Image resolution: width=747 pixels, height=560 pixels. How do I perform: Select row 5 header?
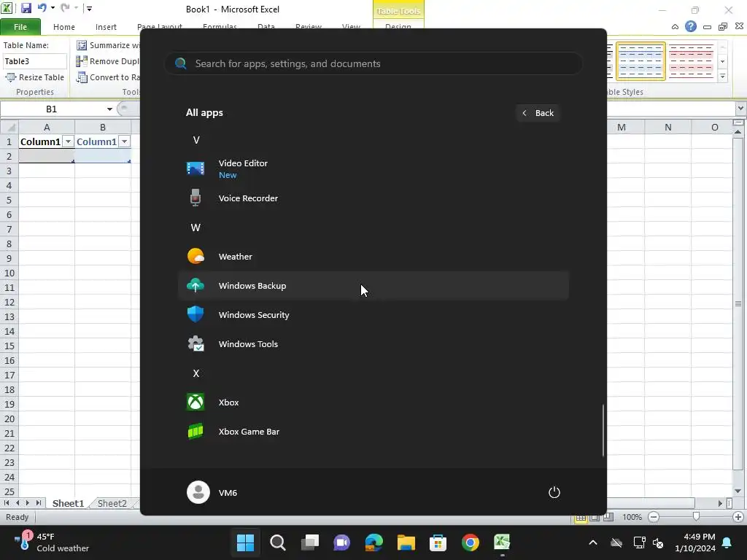click(9, 200)
